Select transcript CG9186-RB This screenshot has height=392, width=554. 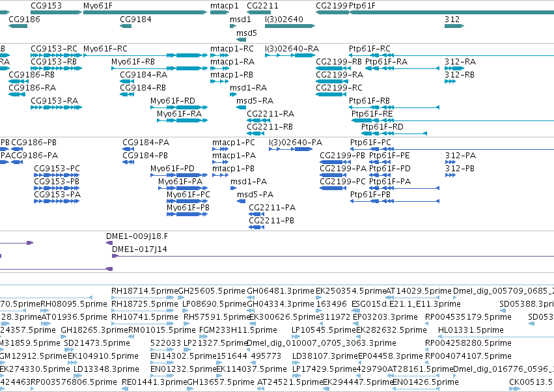point(18,81)
